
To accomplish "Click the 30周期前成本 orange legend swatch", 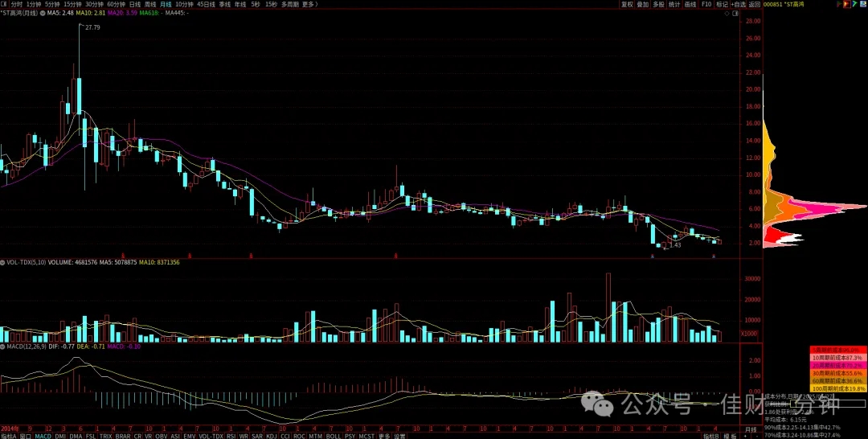I will pos(838,373).
